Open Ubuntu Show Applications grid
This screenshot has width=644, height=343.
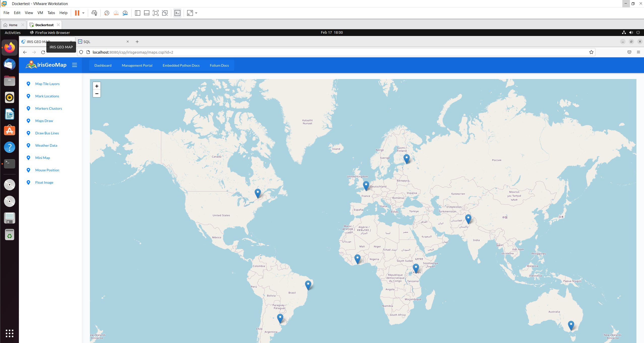pyautogui.click(x=10, y=333)
